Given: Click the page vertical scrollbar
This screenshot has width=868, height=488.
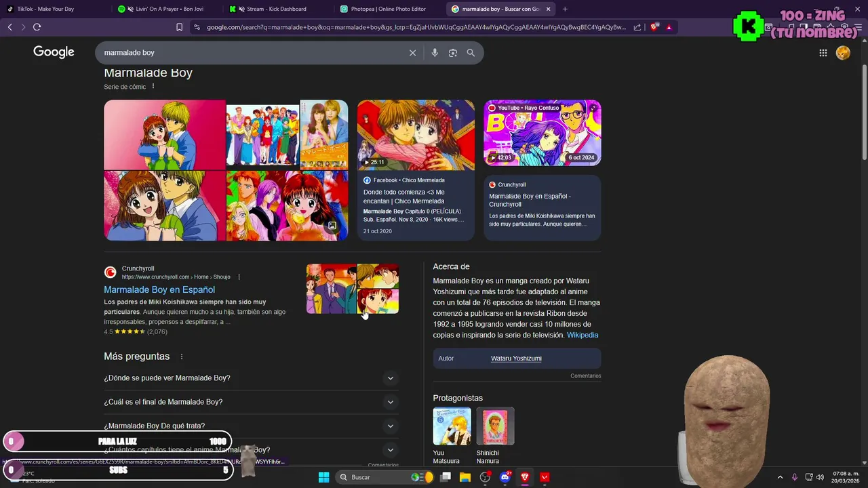Looking at the screenshot, I should [864, 112].
